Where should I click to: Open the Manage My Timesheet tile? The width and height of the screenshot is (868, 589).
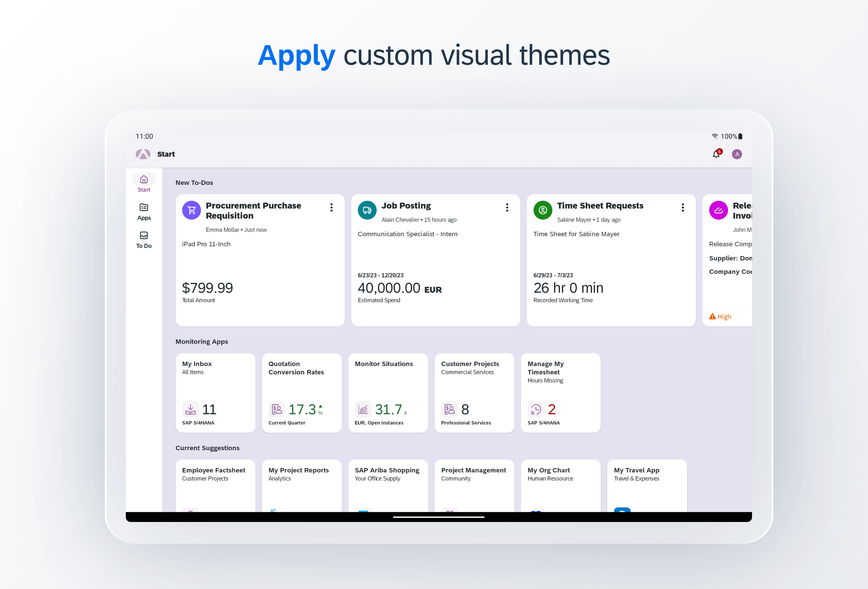[561, 393]
